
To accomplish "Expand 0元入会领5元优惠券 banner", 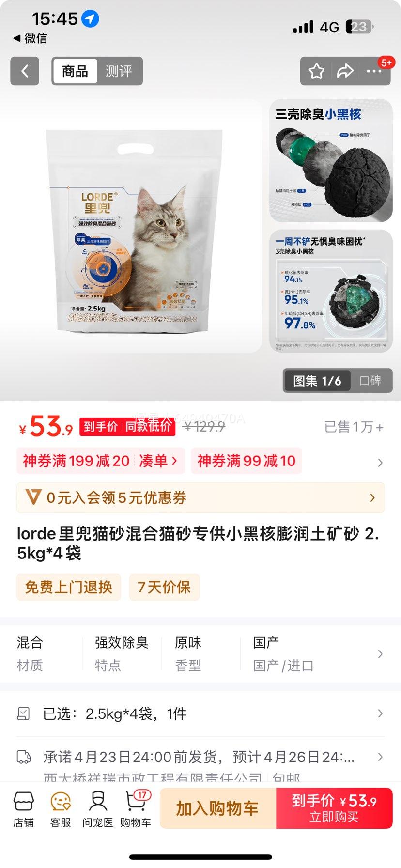I will [x=200, y=497].
